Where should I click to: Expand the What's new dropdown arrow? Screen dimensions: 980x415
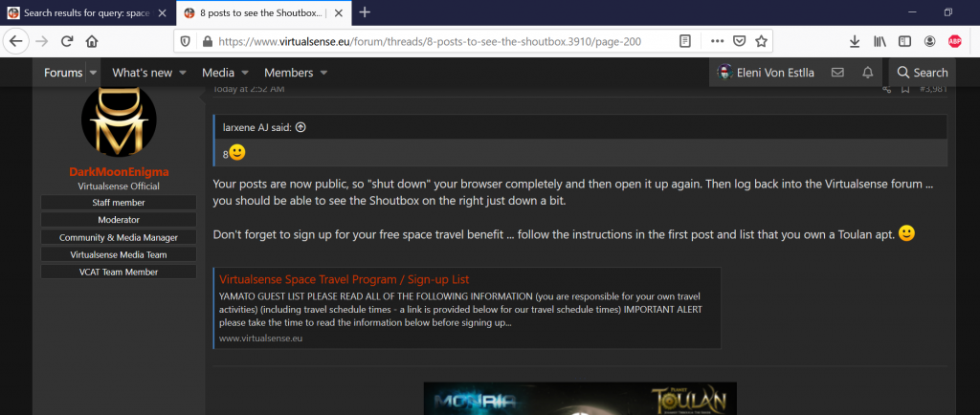coord(183,73)
